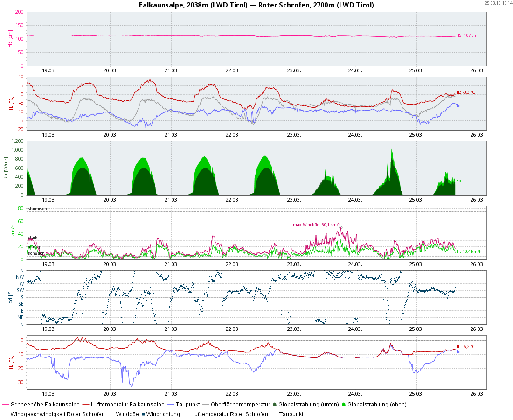Click the stark wind threshold label
The height and width of the screenshot is (420, 513).
32,238
